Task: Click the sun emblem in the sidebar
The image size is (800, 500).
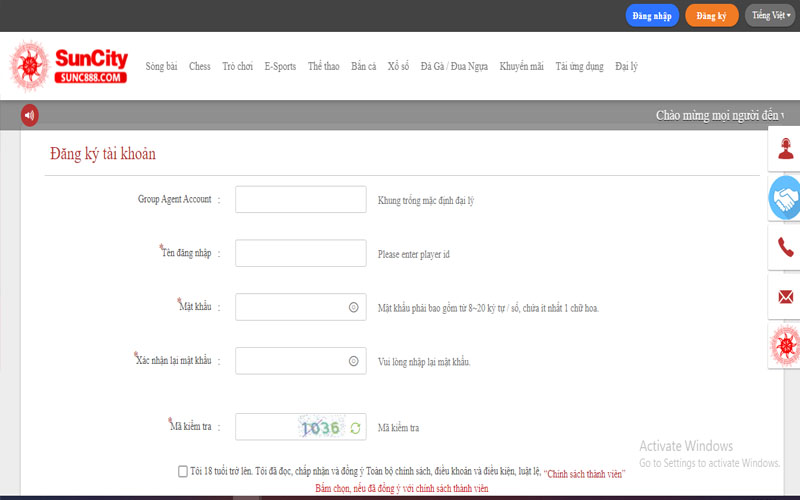Action: (x=786, y=345)
